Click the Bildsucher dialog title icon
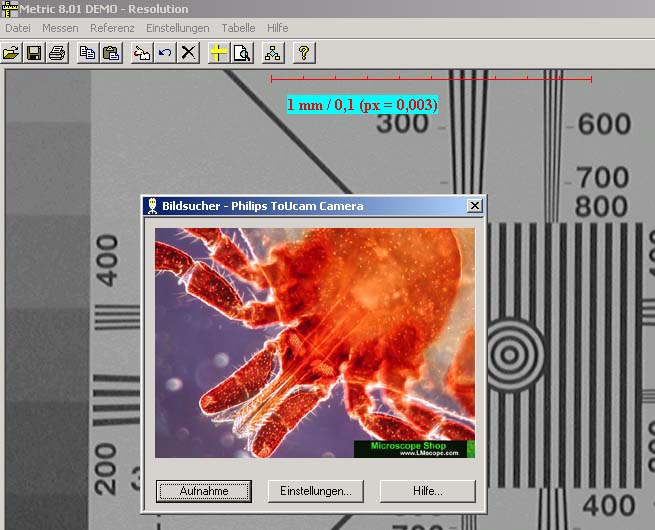Viewport: 655px width, 530px height. [x=152, y=206]
